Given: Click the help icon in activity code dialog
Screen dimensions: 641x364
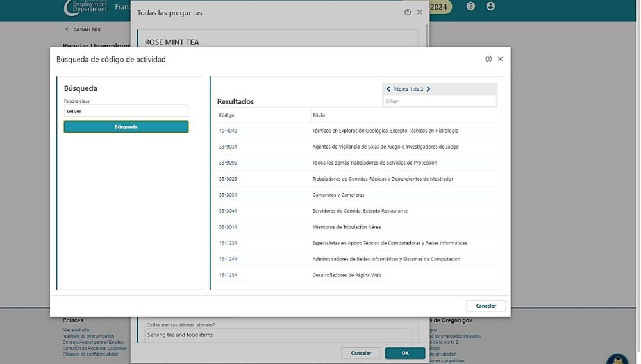Looking at the screenshot, I should [488, 59].
